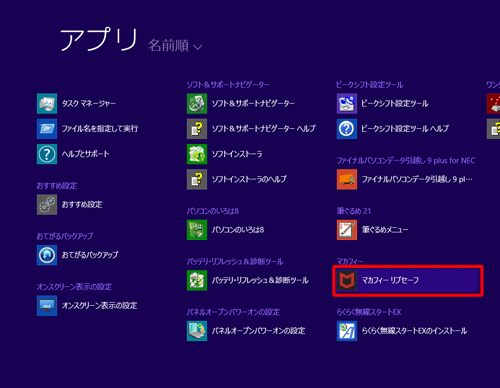Click the ピークシフト設定ツール group header

(x=370, y=85)
